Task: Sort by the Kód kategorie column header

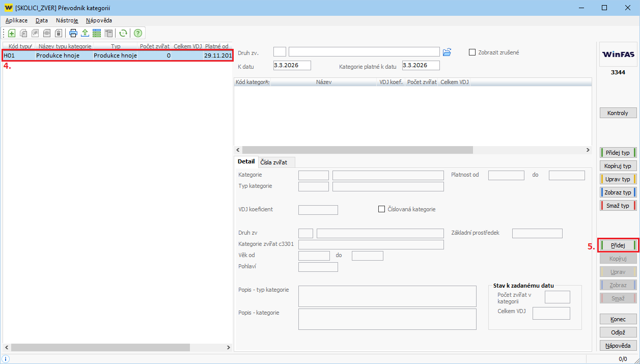Action: 253,82
